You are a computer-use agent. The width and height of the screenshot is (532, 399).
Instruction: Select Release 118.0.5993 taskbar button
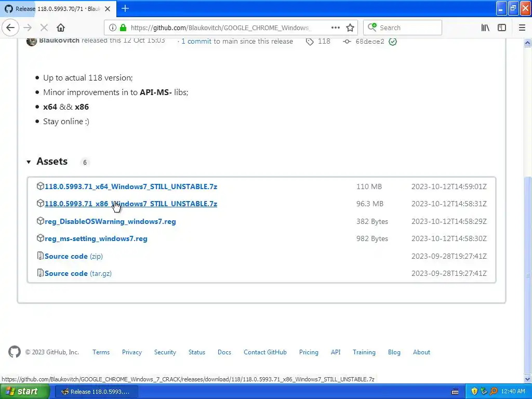(x=96, y=392)
